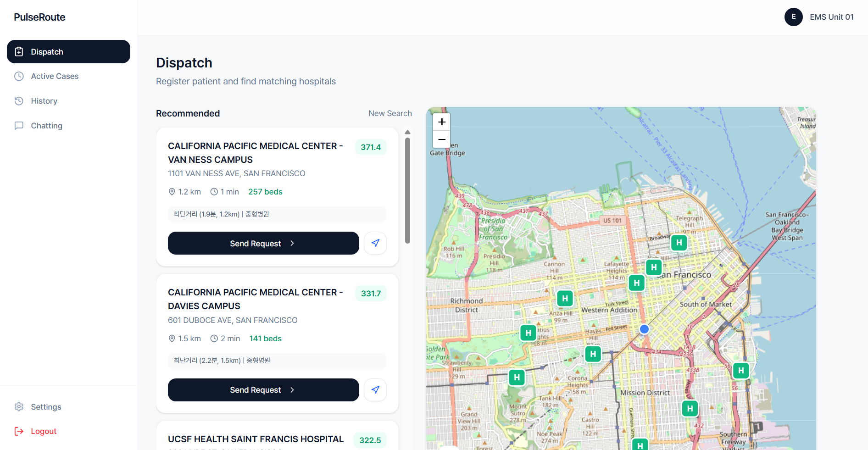This screenshot has height=450, width=868.
Task: Click the Settings gear icon
Action: point(19,407)
